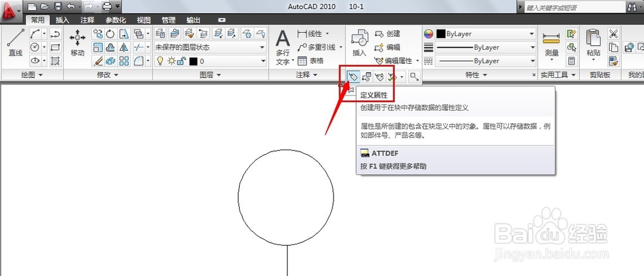Image resolution: width=644 pixels, height=276 pixels.
Task: Select the Fillet tool icon
Action: (x=139, y=61)
